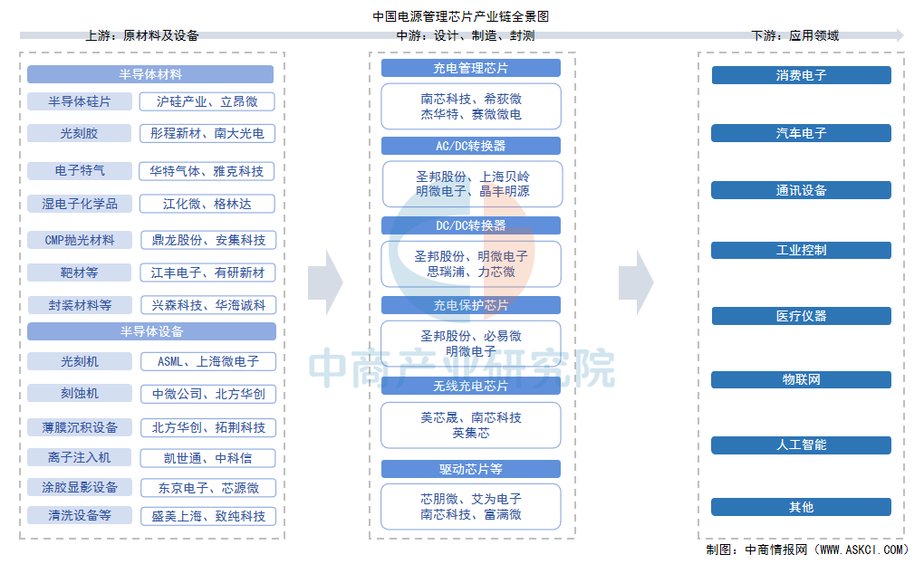Select the "圣邦股份、上海贝岭" company box
Image resolution: width=924 pixels, height=564 pixels.
click(473, 185)
